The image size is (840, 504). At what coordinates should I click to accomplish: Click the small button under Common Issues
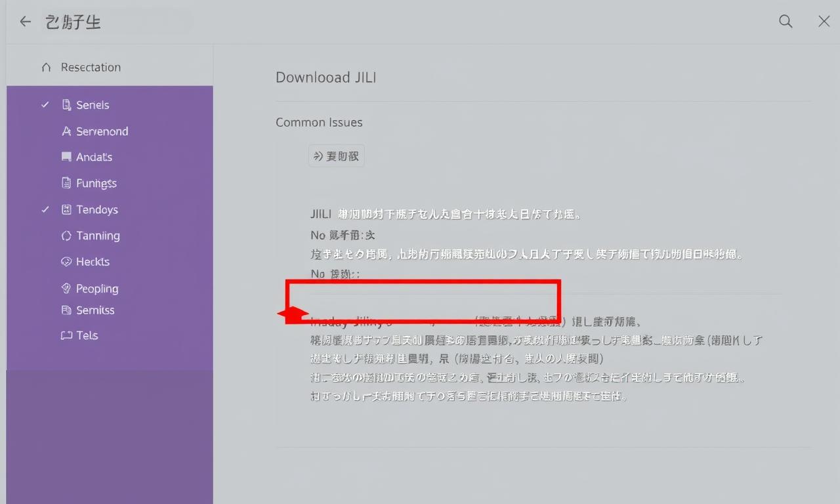[x=337, y=156]
